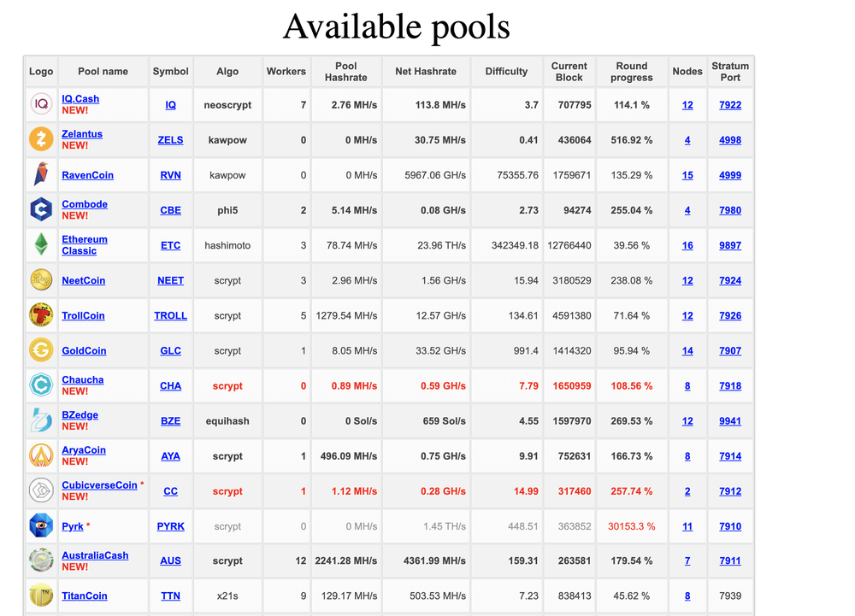
Task: Click the RVN symbol link
Action: click(x=171, y=175)
